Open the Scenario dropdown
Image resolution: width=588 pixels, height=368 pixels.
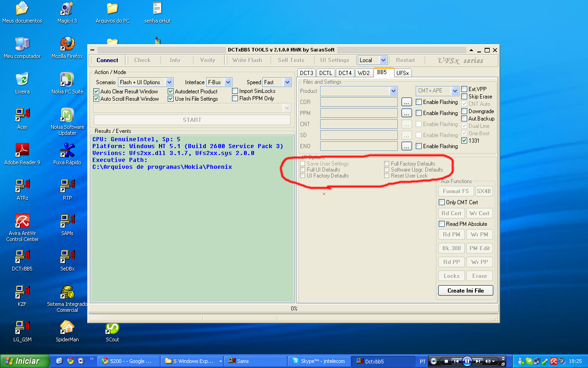[x=169, y=82]
